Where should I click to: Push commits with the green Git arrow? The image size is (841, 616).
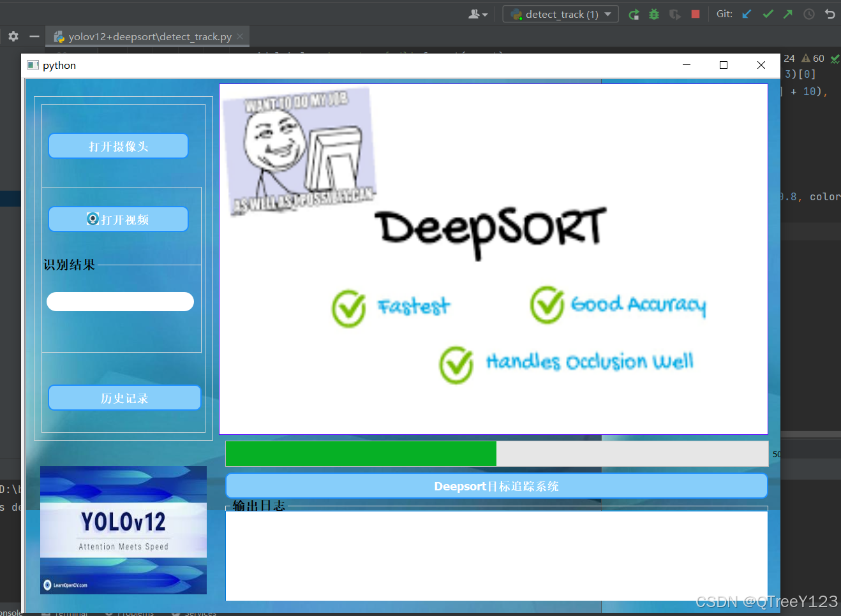[788, 14]
